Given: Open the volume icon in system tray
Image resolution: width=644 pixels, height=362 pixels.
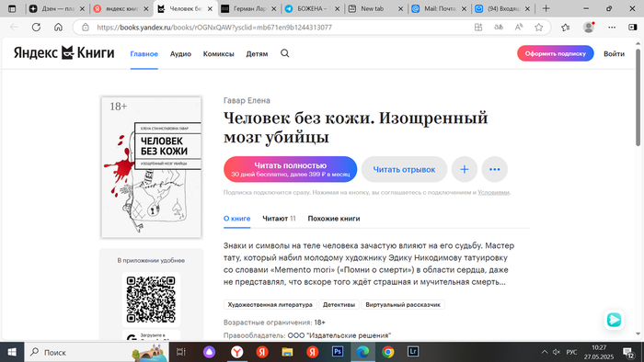Looking at the screenshot, I should click(557, 352).
